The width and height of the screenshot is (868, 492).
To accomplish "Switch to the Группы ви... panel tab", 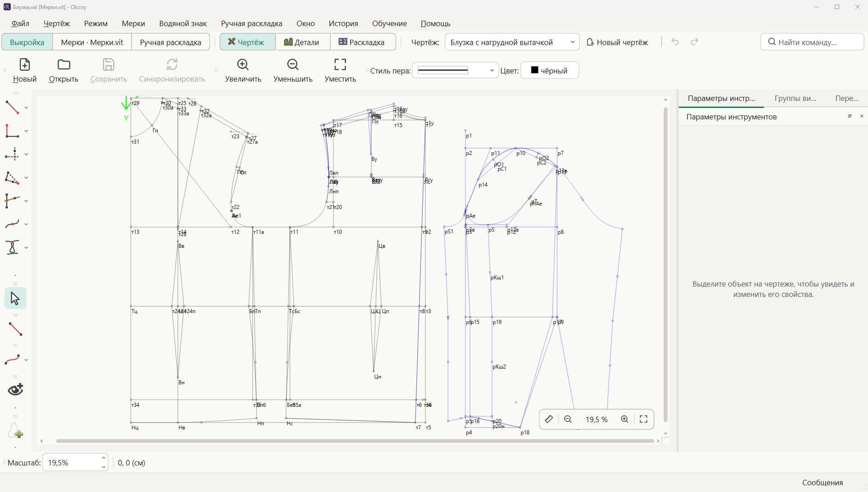I will [795, 98].
